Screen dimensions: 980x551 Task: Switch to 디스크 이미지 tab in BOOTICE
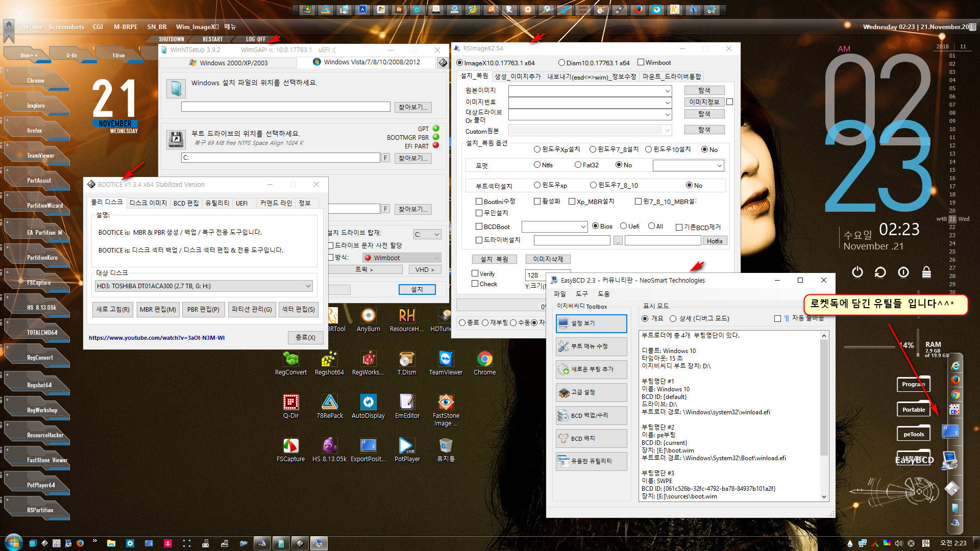(148, 203)
